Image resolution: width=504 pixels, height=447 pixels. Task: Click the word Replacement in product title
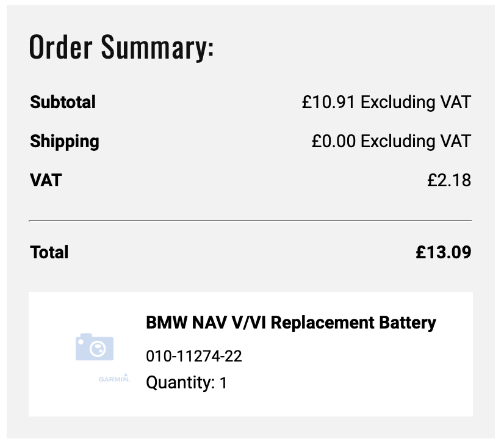pos(322,324)
